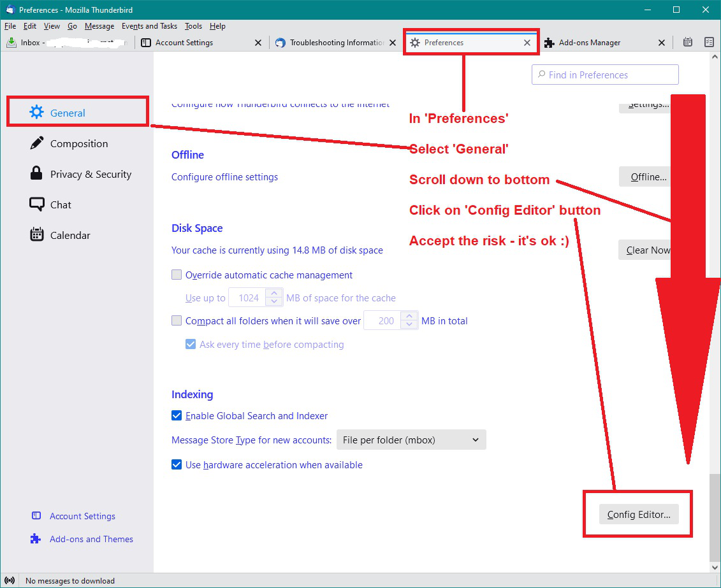Open the tasks tab icon in the tab bar
Image resolution: width=721 pixels, height=588 pixels.
(709, 42)
